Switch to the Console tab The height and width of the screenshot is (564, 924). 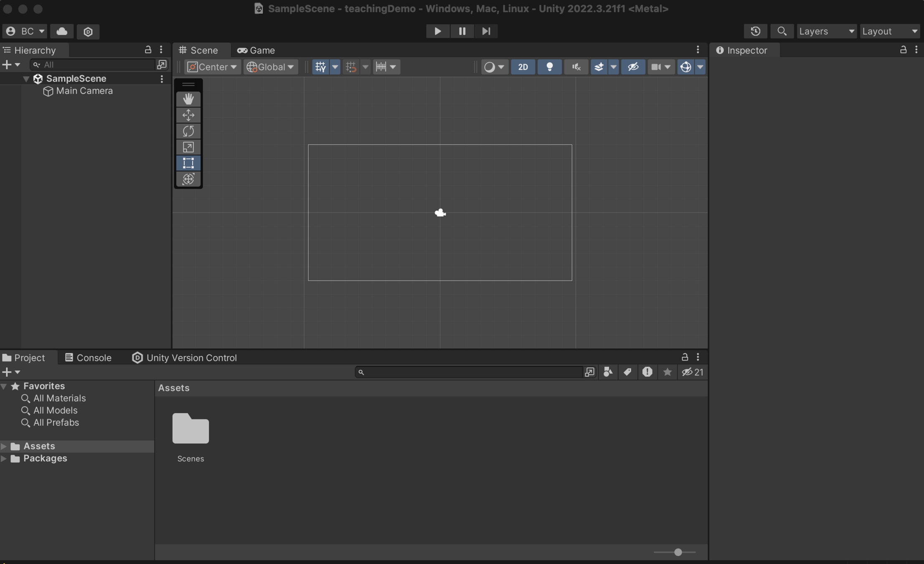(x=88, y=358)
